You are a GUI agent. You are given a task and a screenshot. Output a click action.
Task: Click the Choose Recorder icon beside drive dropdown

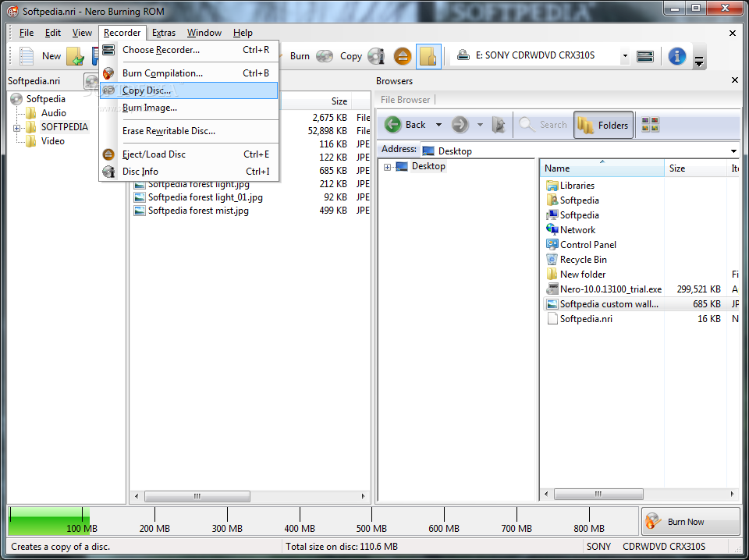pyautogui.click(x=645, y=56)
